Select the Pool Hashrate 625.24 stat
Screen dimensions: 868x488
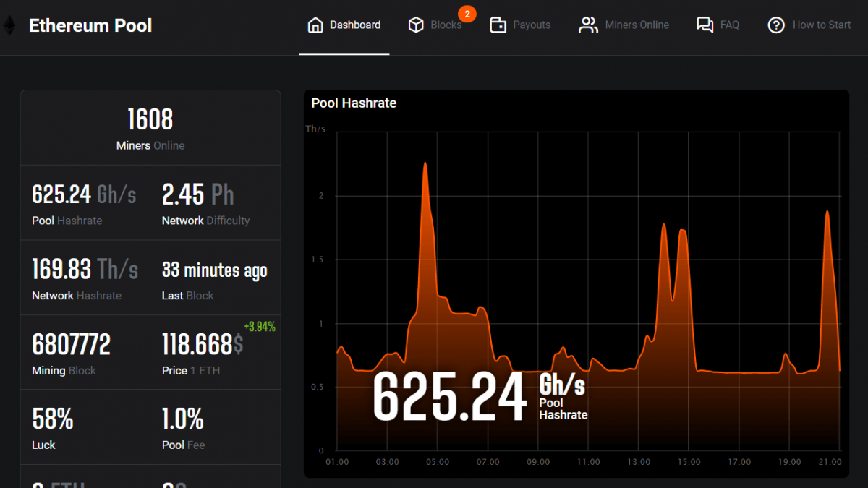coord(85,202)
